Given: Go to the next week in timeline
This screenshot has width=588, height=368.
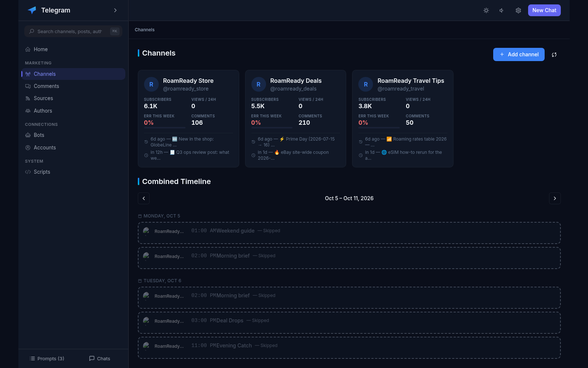Looking at the screenshot, I should click(x=555, y=198).
